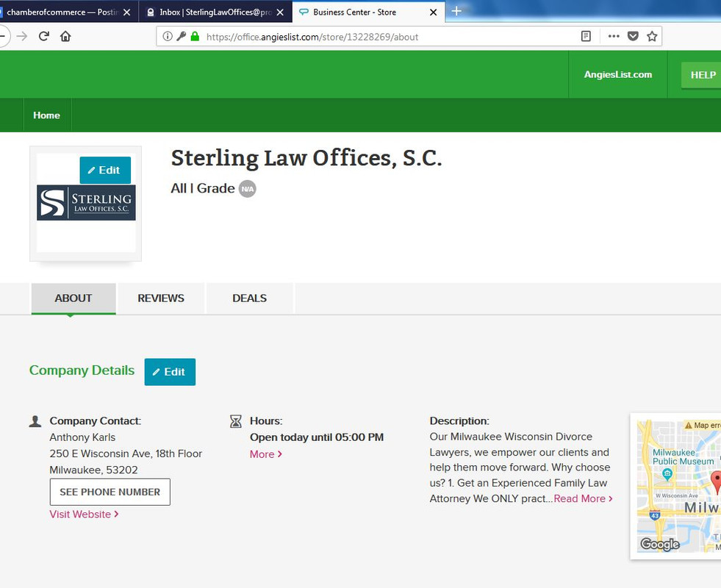721x588 pixels.
Task: Open page actions three-dot menu
Action: click(x=614, y=36)
